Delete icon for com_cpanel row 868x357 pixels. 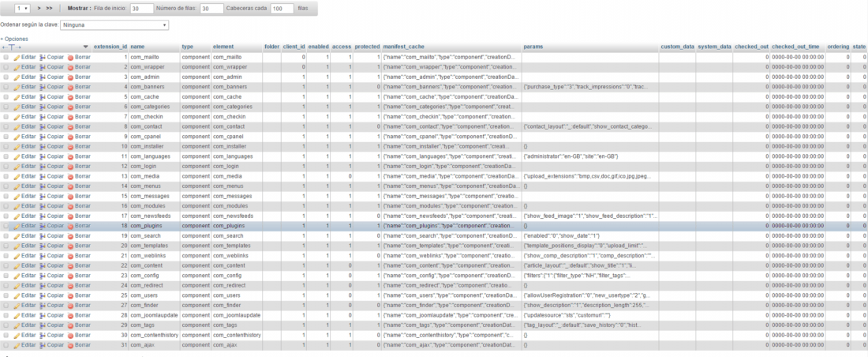(70, 137)
